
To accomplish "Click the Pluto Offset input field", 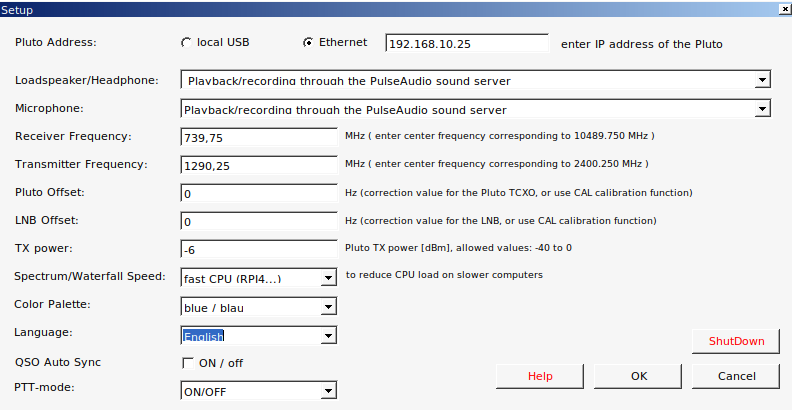I will tap(259, 193).
